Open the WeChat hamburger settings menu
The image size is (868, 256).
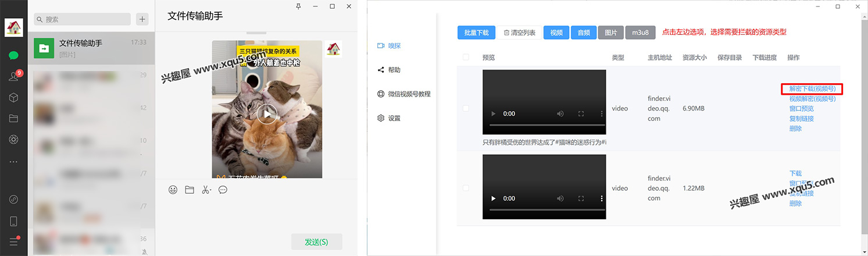[x=13, y=241]
